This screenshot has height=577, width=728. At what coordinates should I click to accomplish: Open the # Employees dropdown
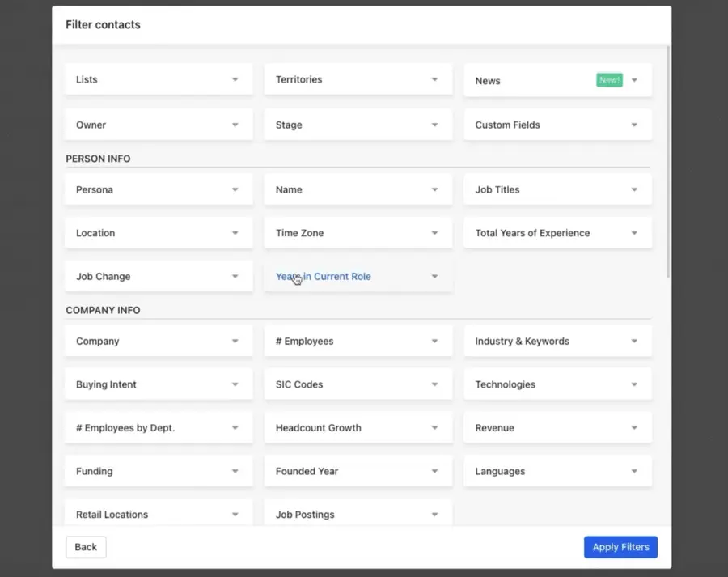358,341
